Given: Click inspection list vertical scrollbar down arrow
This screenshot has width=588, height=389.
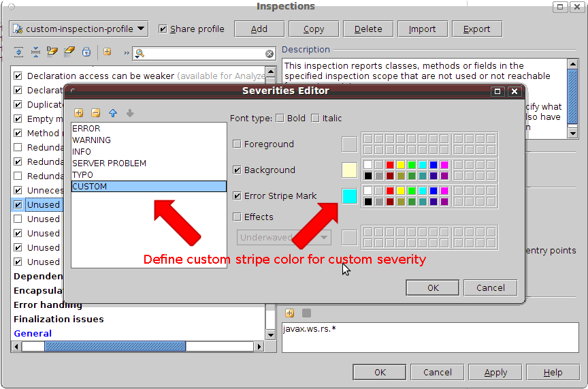Looking at the screenshot, I should 270,334.
